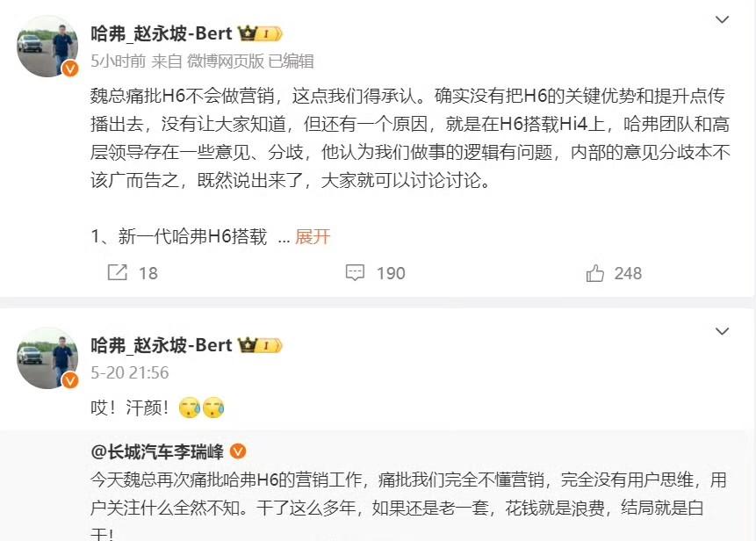Image resolution: width=756 pixels, height=541 pixels.
Task: Open 哈弗_赵永坡-Bert profile from first post
Action: (162, 34)
